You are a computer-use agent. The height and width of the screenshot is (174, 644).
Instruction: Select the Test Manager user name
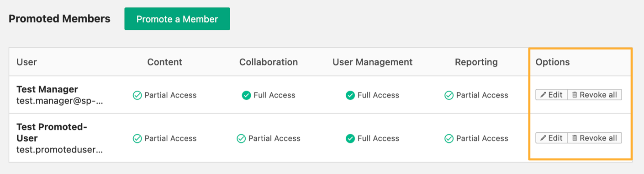(x=47, y=89)
